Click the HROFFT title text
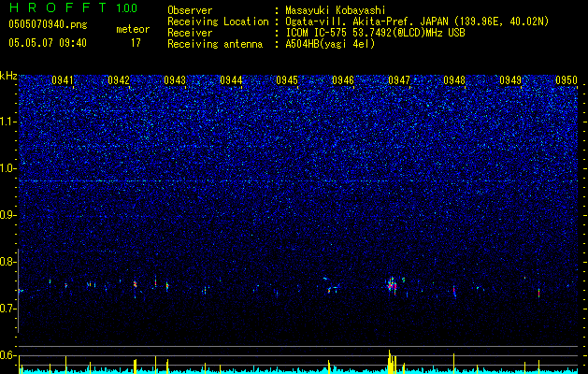The height and width of the screenshot is (374, 588). pyautogui.click(x=58, y=7)
